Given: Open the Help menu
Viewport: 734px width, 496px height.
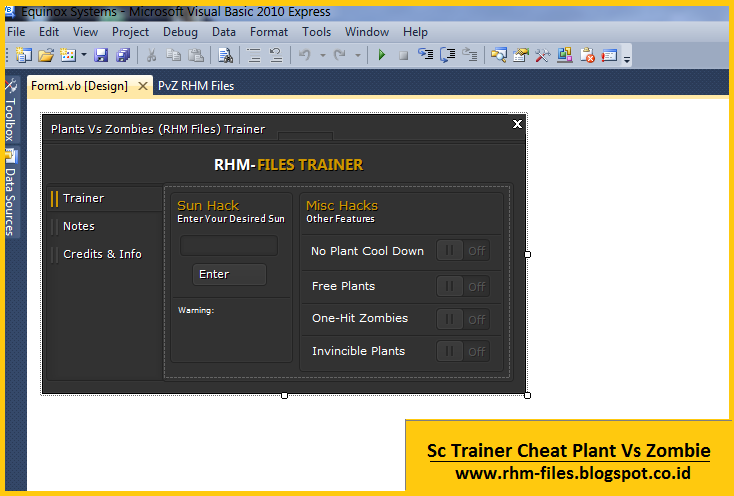Looking at the screenshot, I should (415, 32).
